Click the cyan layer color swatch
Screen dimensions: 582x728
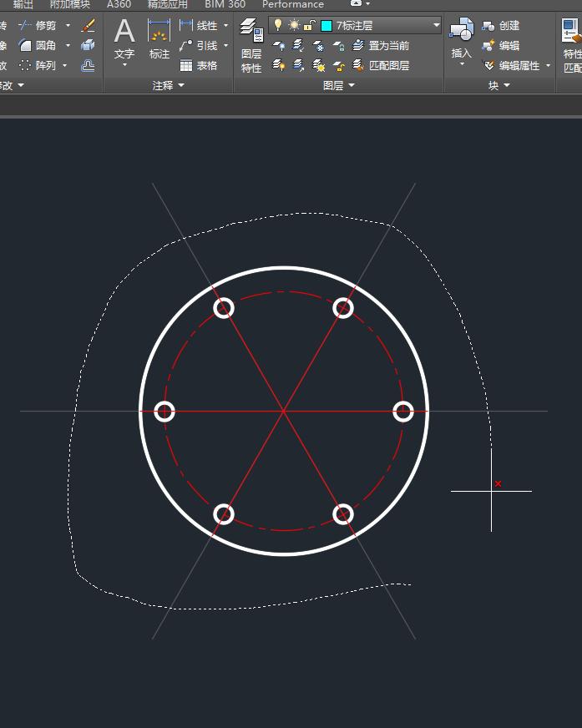(326, 26)
